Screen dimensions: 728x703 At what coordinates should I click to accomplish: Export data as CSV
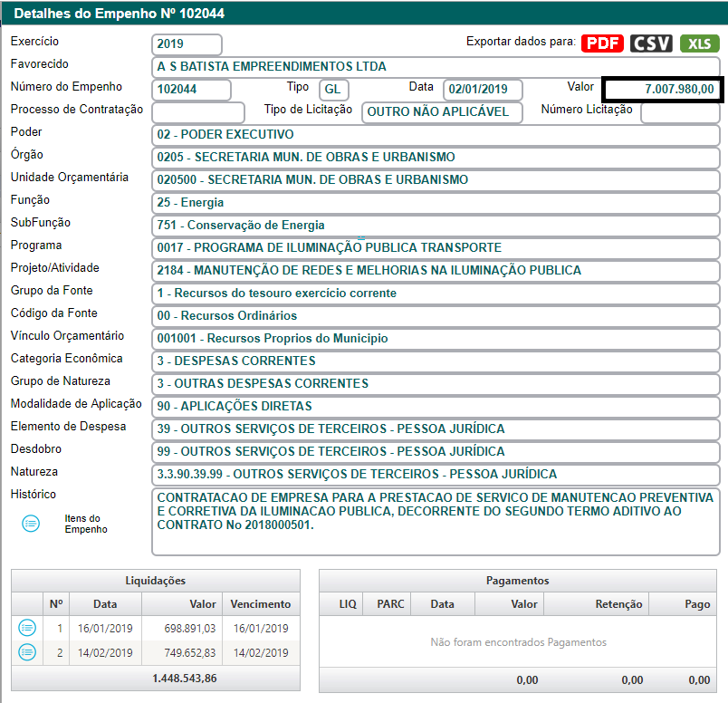[651, 43]
